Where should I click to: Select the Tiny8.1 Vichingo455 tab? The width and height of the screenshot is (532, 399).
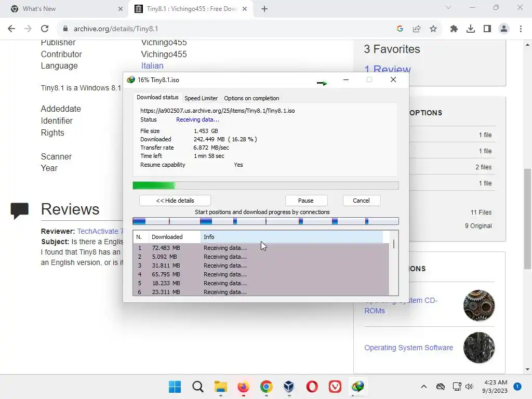tap(192, 9)
